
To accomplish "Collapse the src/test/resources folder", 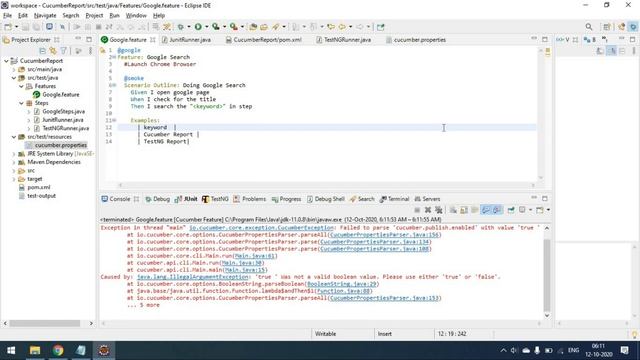I will tap(14, 137).
